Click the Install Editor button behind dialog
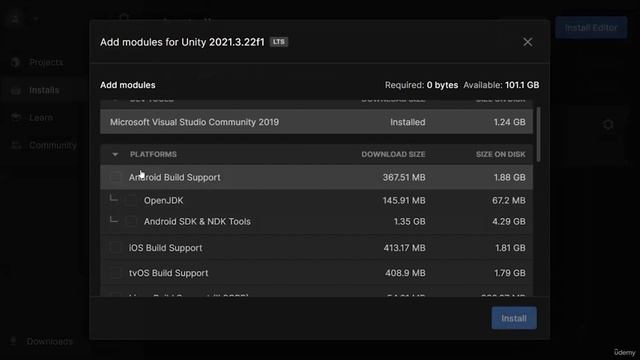Image resolution: width=640 pixels, height=360 pixels. pyautogui.click(x=591, y=28)
